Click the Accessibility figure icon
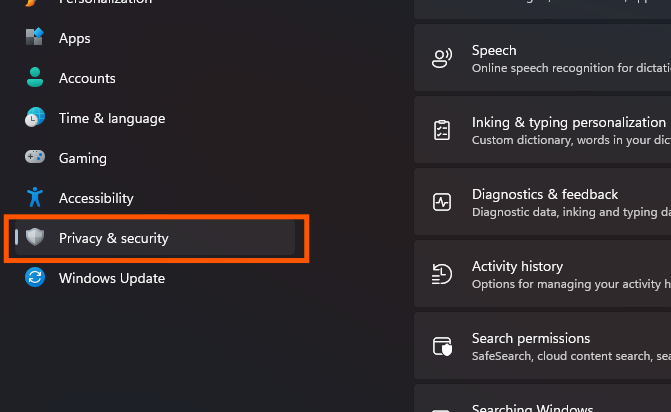Screen dimensions: 671x412 coord(35,198)
